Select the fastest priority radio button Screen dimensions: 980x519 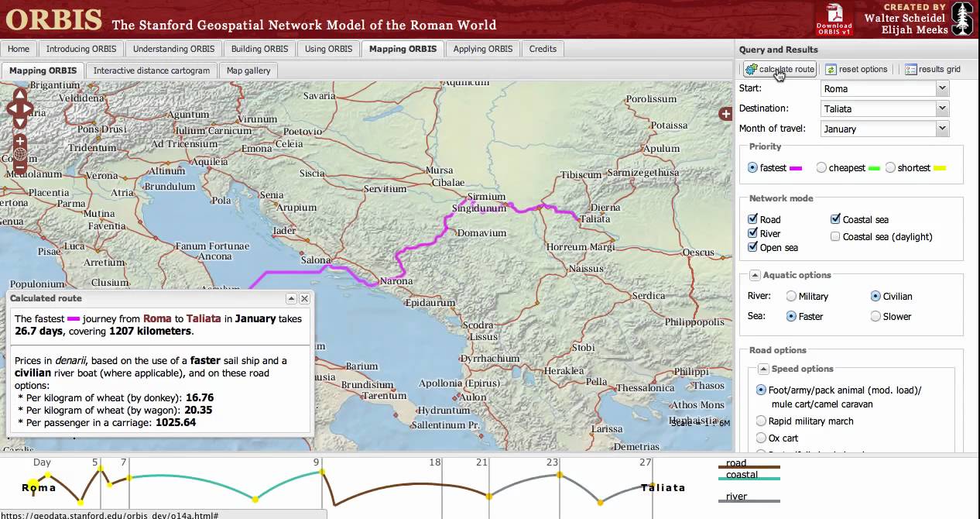pos(752,167)
